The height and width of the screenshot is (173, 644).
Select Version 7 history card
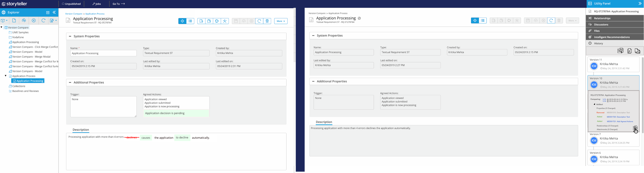(613, 139)
